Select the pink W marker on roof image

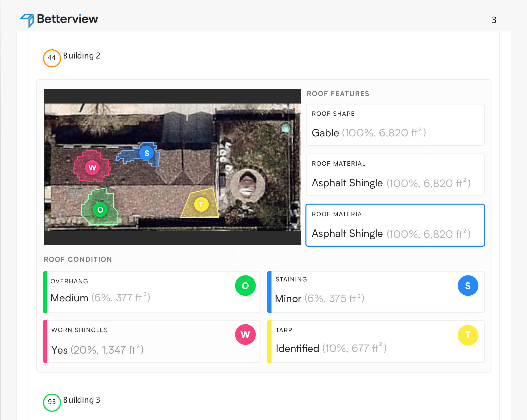92,168
